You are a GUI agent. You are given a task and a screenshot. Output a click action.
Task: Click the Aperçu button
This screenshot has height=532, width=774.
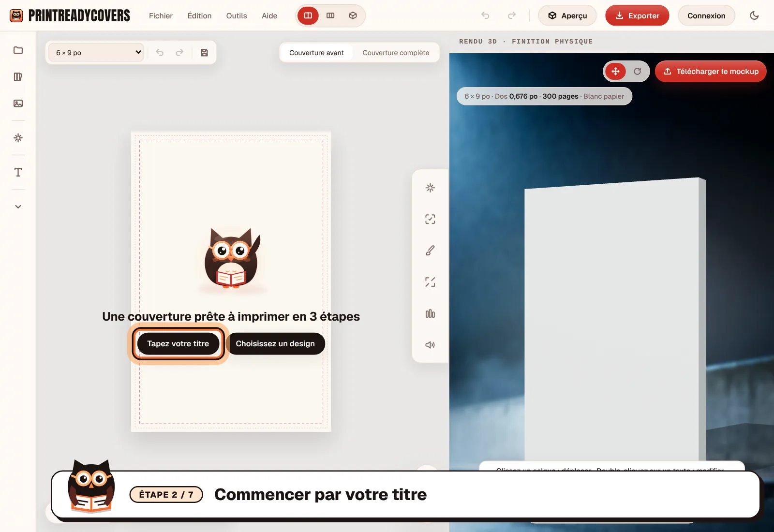[567, 15]
